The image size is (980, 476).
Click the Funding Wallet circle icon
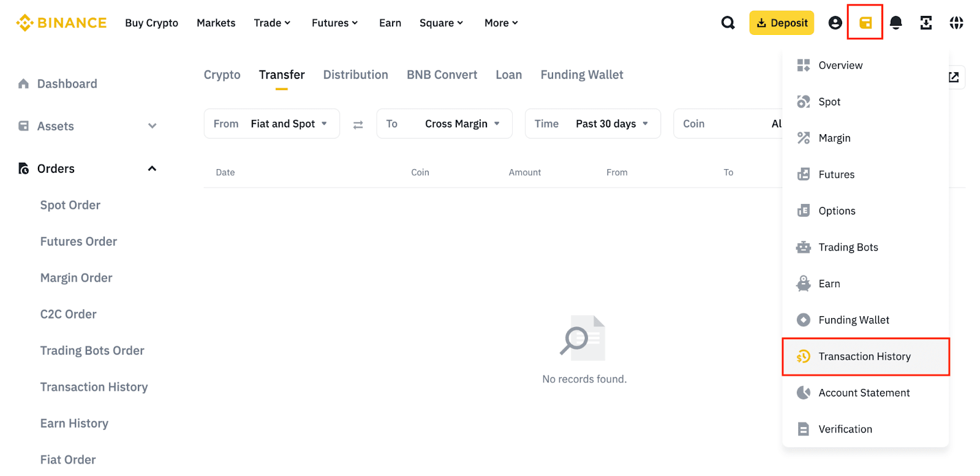pyautogui.click(x=803, y=320)
